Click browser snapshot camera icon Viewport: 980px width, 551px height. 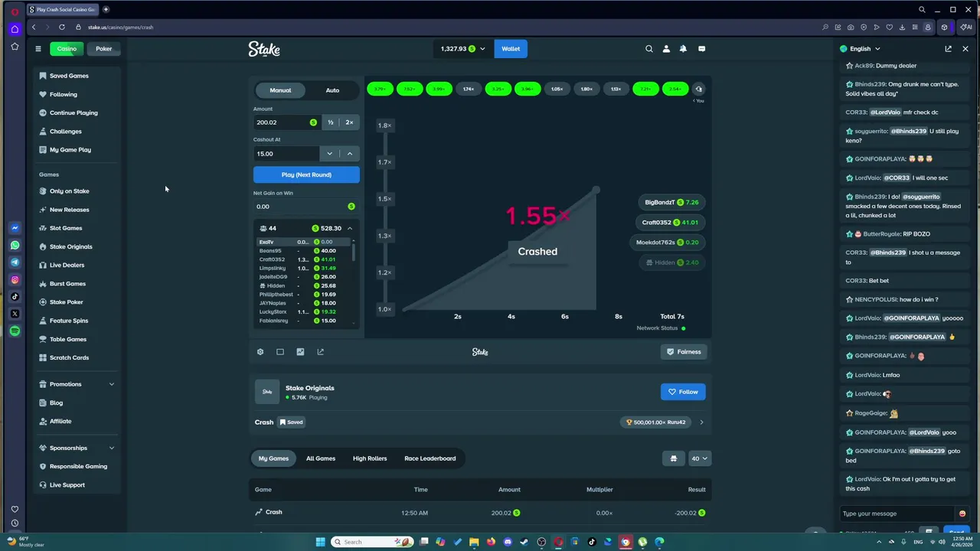(851, 28)
